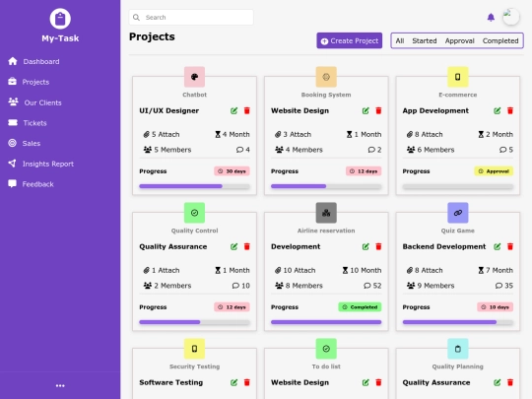The image size is (532, 399).
Task: Click "10 Month" on the Development card
Action: (362, 270)
